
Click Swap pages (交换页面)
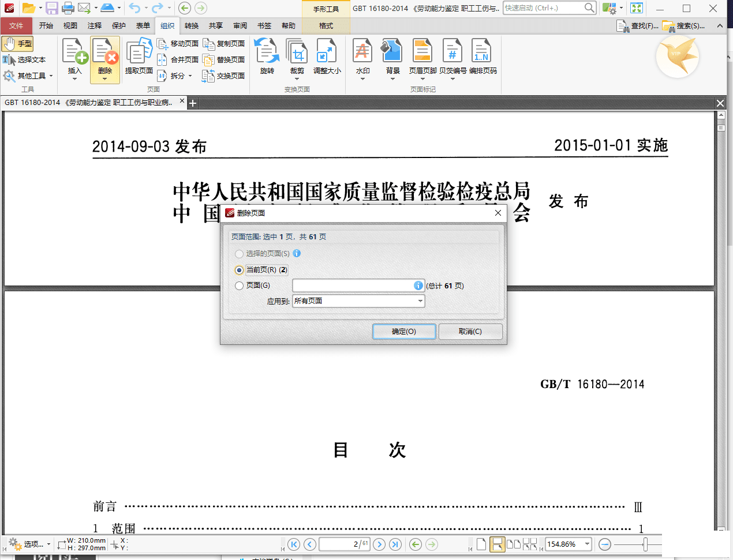click(x=224, y=76)
